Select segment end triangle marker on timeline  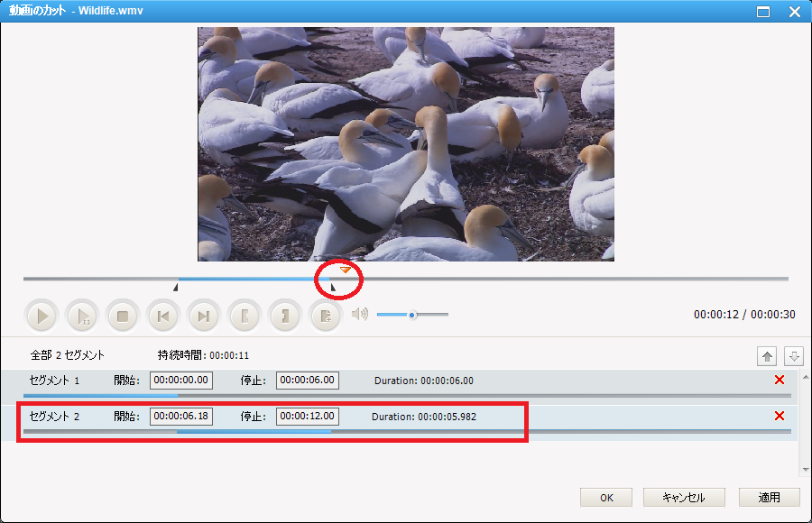click(x=333, y=287)
